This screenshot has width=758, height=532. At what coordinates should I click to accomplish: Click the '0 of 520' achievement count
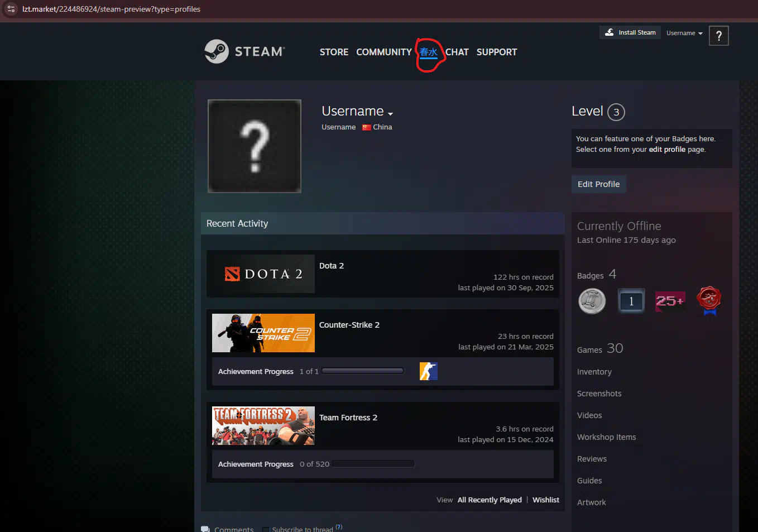click(x=315, y=464)
